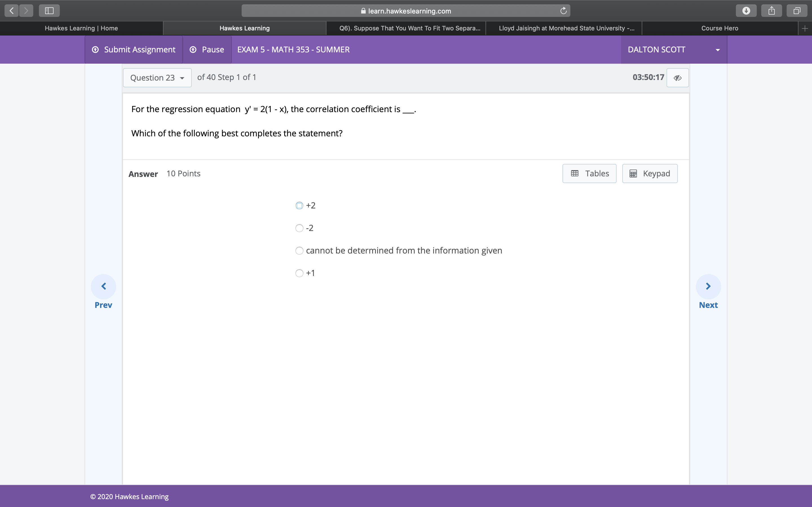
Task: Open the Keypad panel
Action: click(x=649, y=173)
